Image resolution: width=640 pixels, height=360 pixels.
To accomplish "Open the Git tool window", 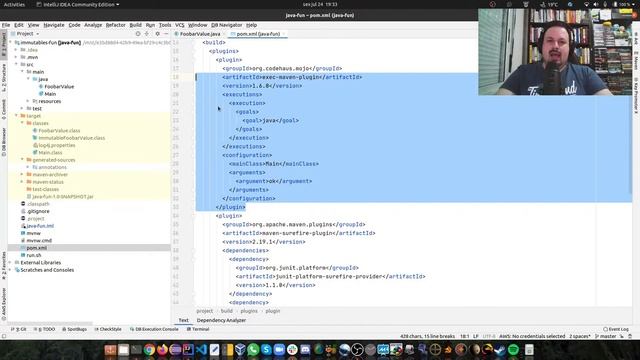I will 19,329.
